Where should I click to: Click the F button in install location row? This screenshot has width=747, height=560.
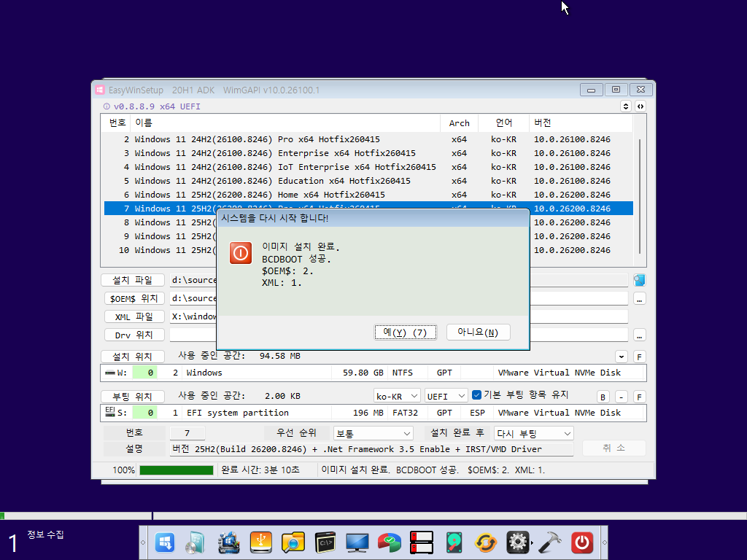pyautogui.click(x=639, y=357)
